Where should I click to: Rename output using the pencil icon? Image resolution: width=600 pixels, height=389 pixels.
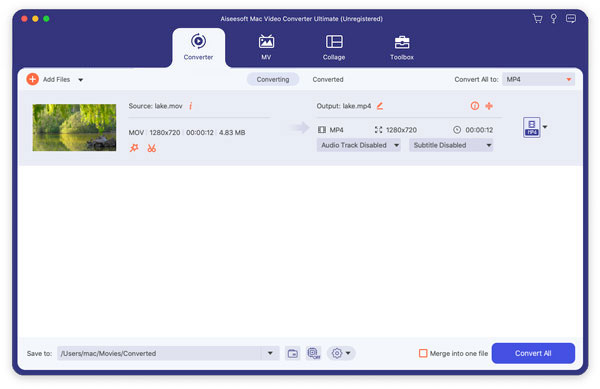click(380, 106)
